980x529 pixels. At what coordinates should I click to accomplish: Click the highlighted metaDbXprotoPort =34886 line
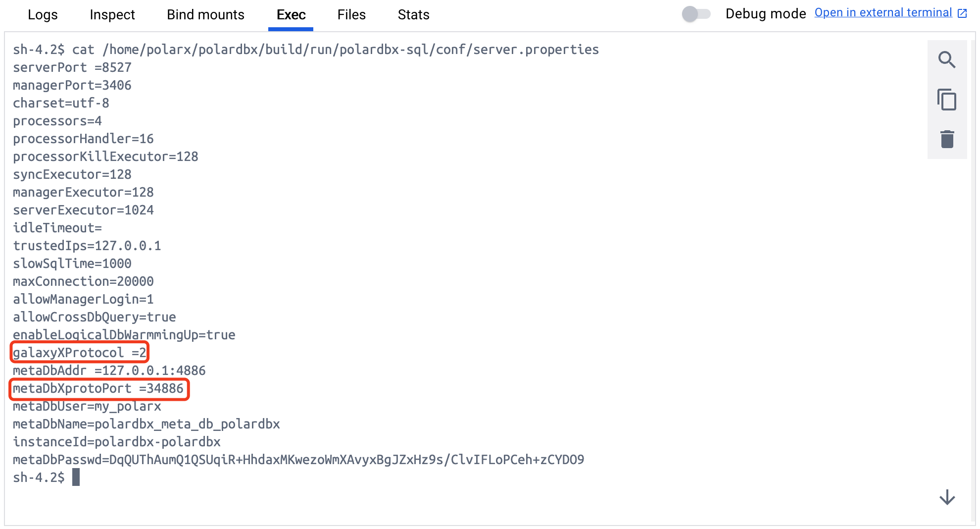click(98, 389)
